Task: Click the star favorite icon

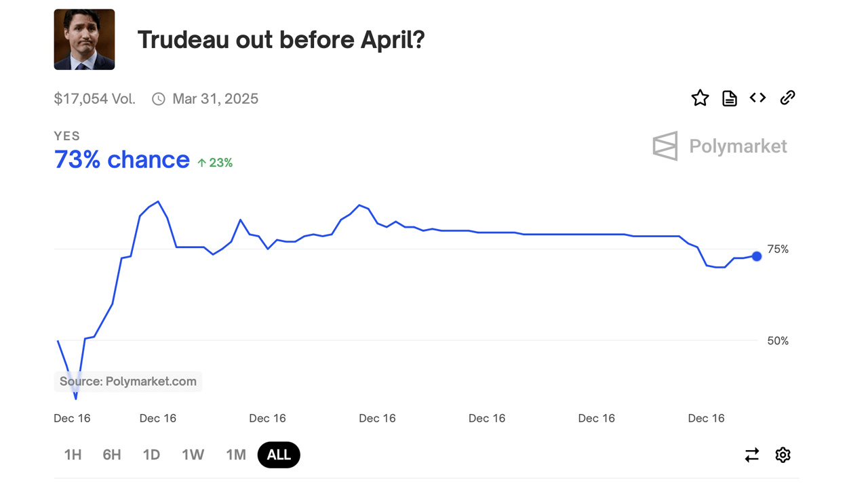Action: [x=700, y=98]
